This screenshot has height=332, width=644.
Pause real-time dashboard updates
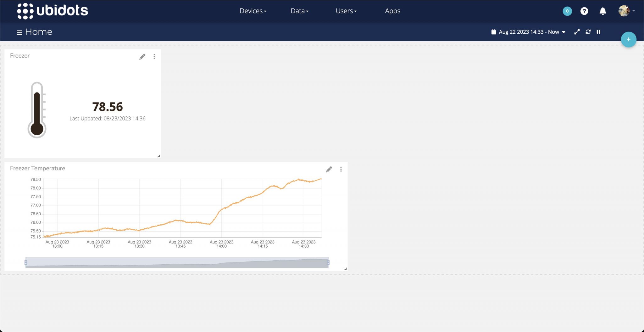coord(598,32)
